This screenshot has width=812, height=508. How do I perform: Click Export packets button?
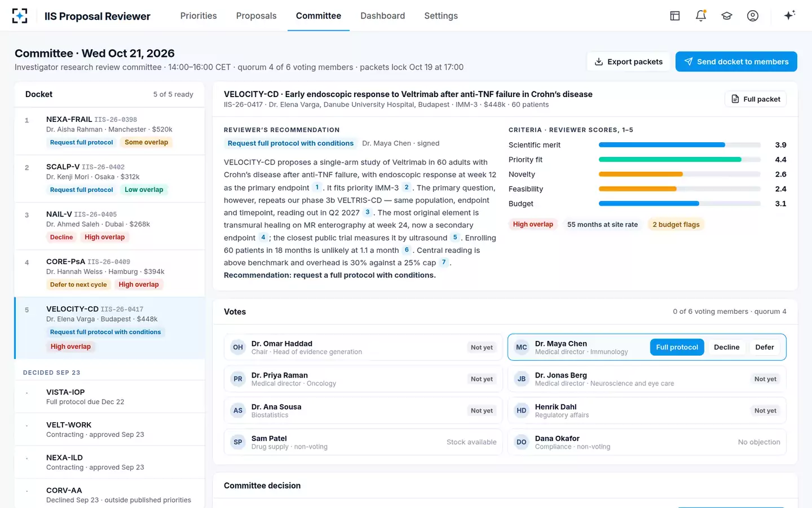(x=629, y=62)
